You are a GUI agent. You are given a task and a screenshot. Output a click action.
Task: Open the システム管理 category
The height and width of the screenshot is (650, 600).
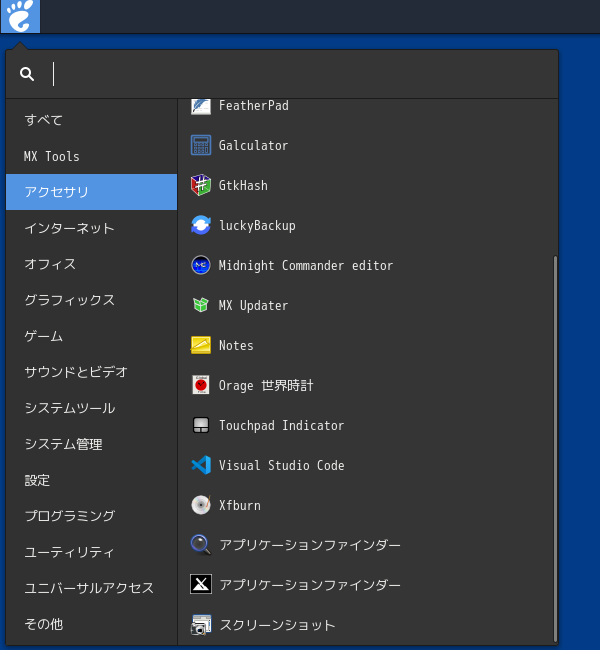[x=91, y=444]
